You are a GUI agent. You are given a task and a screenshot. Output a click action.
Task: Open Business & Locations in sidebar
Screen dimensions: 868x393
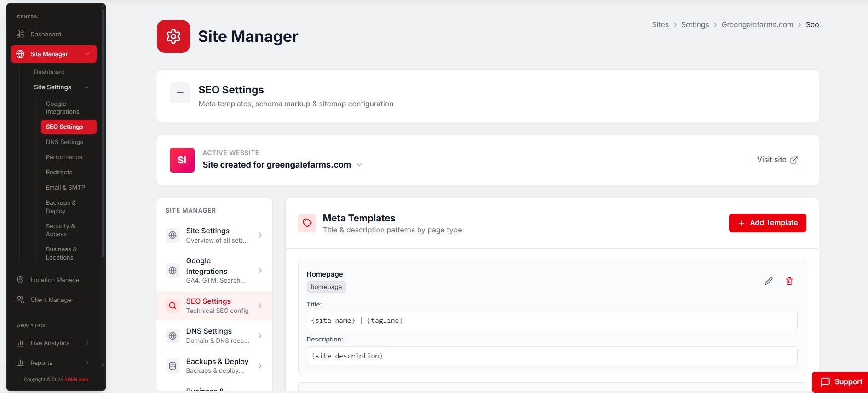pos(61,253)
